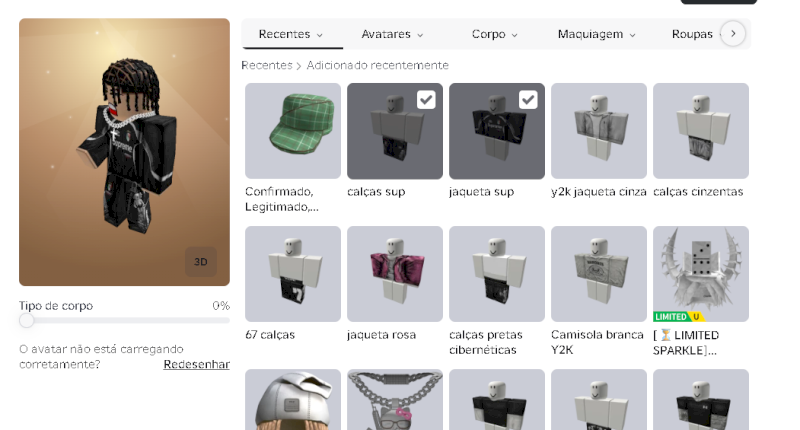Click the '[ LIMITED SPARKLE]...' label
This screenshot has width=800, height=430.
[x=686, y=342]
